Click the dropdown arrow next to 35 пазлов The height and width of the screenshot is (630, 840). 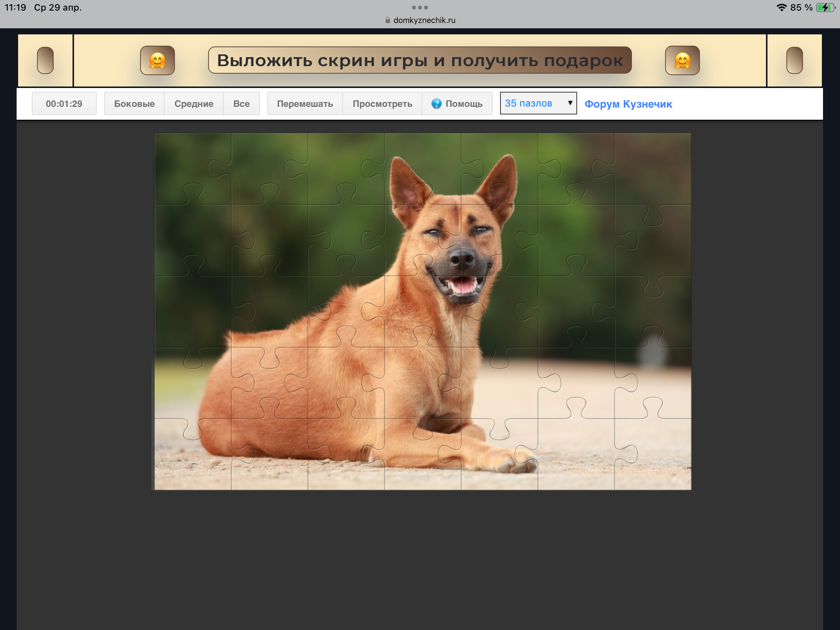[570, 103]
